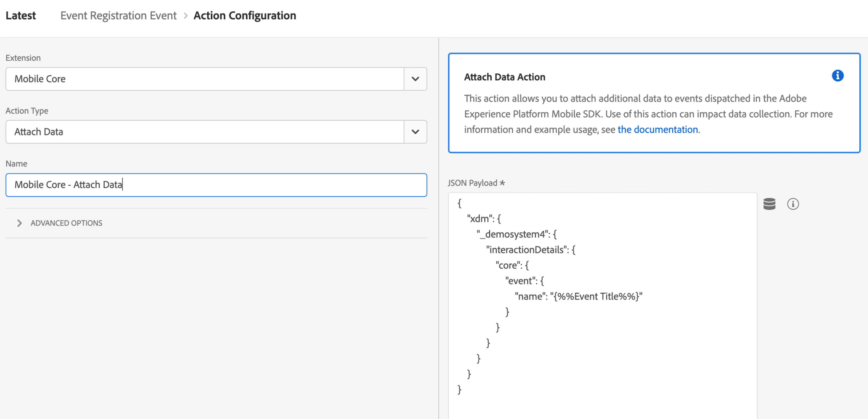Go to Event Registration Event breadcrumb
The height and width of the screenshot is (419, 868).
118,15
